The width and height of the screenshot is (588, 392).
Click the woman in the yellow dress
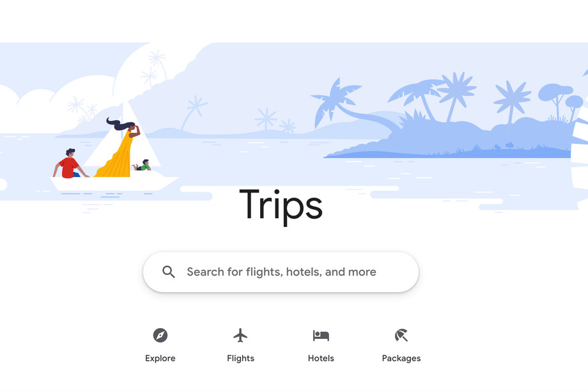(x=118, y=148)
